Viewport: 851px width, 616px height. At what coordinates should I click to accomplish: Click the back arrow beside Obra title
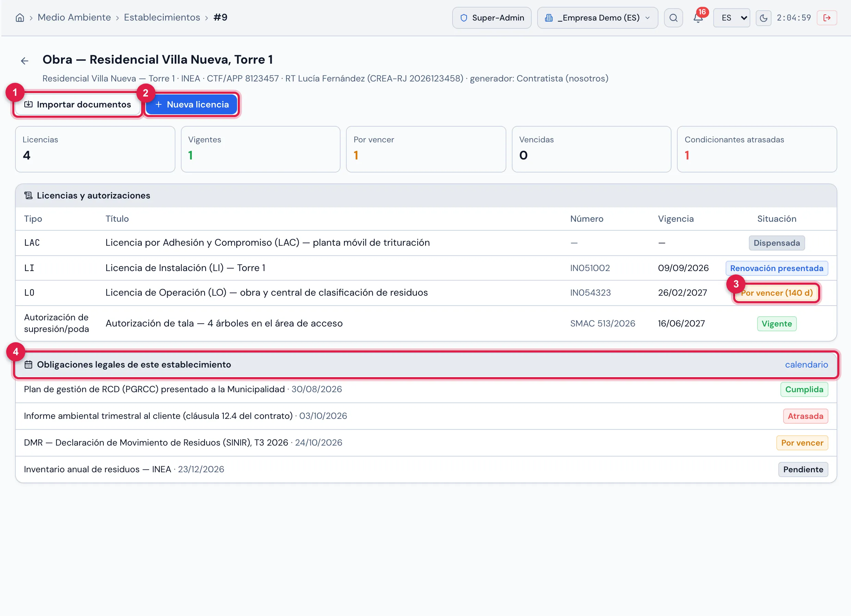[24, 61]
